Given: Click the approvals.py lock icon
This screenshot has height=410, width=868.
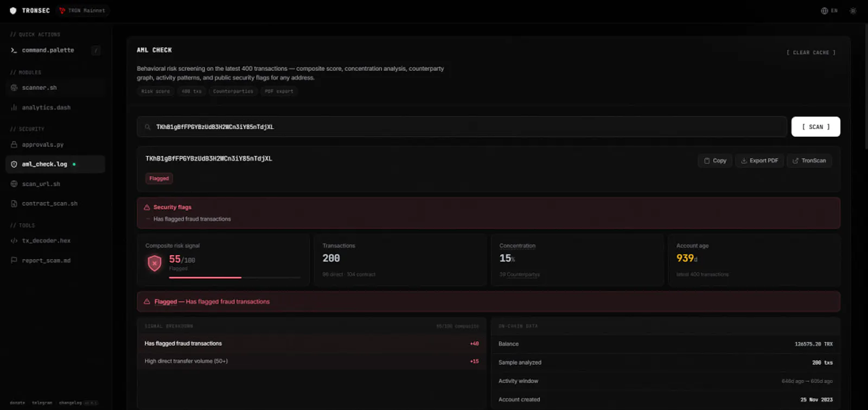Looking at the screenshot, I should pyautogui.click(x=14, y=144).
